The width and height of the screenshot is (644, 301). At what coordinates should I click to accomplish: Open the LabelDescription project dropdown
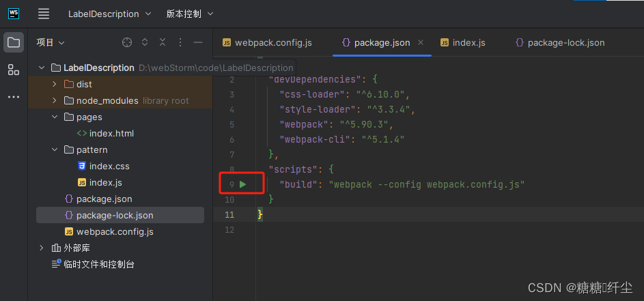112,14
